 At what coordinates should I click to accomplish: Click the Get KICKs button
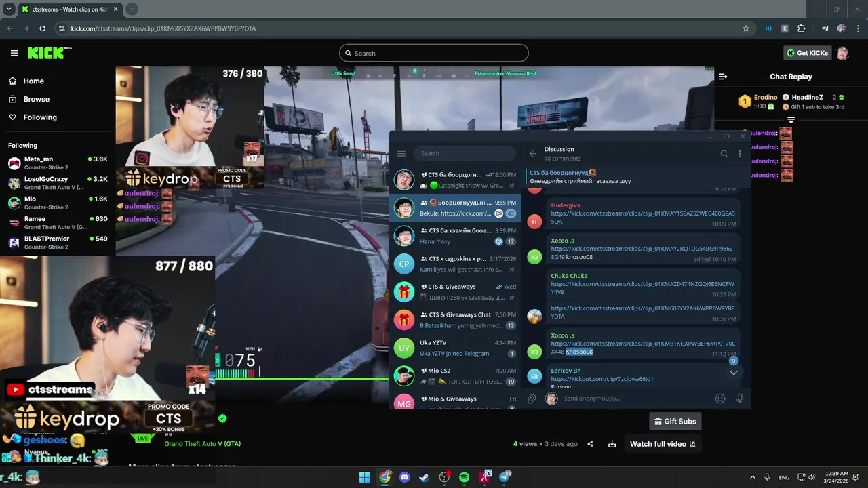[x=808, y=53]
